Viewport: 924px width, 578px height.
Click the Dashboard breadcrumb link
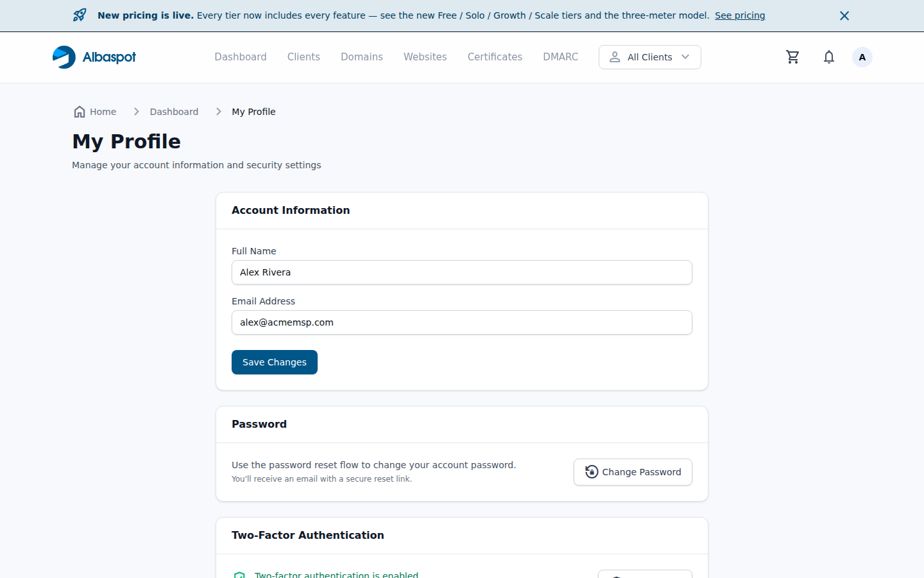click(174, 112)
